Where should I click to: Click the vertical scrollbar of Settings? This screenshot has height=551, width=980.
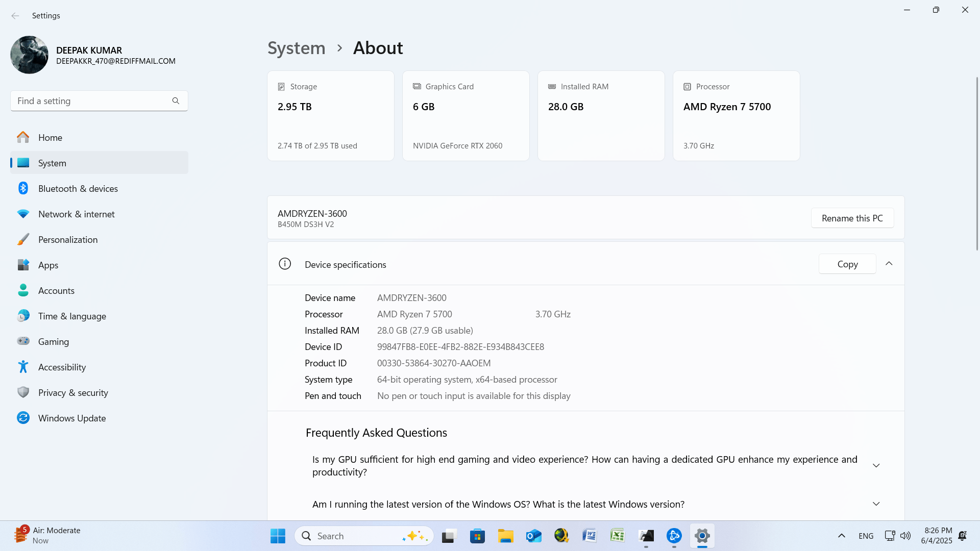point(977,163)
